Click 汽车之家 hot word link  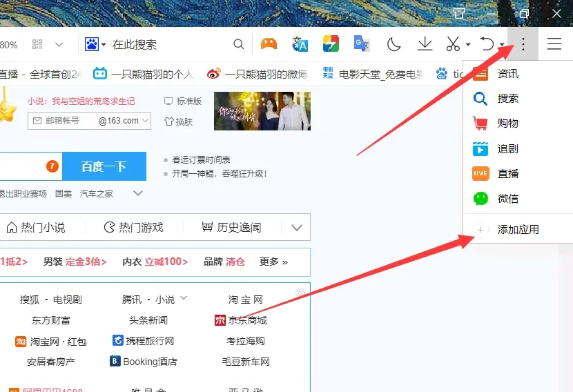tap(96, 194)
